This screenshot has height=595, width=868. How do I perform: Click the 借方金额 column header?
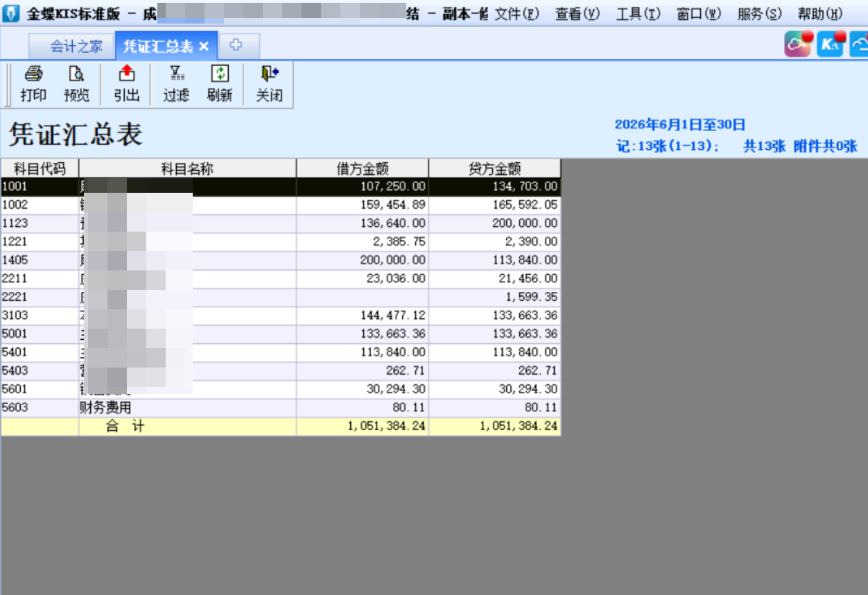tap(363, 168)
